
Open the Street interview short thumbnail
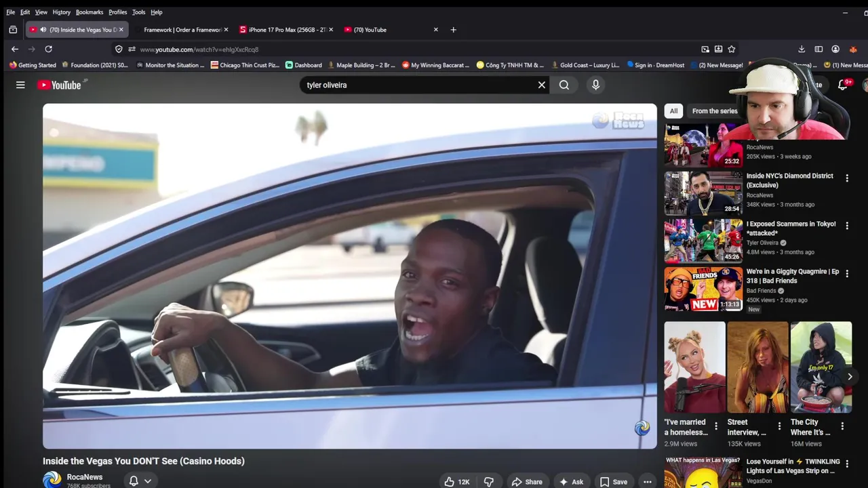(757, 367)
